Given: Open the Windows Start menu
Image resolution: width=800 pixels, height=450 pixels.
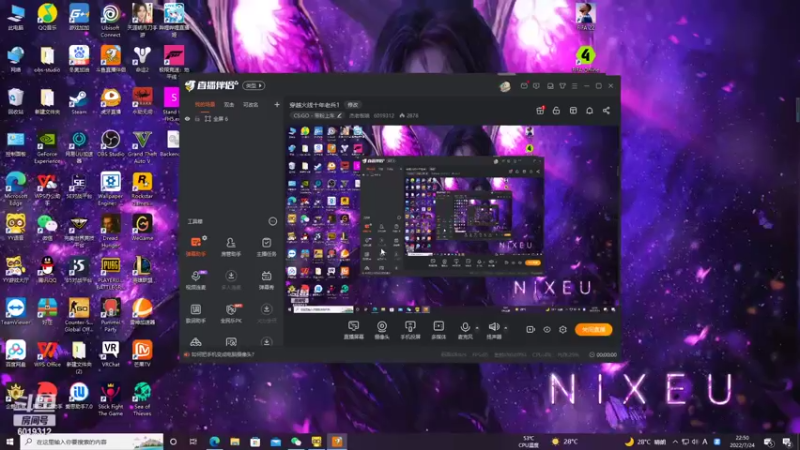Looking at the screenshot, I should (x=10, y=441).
